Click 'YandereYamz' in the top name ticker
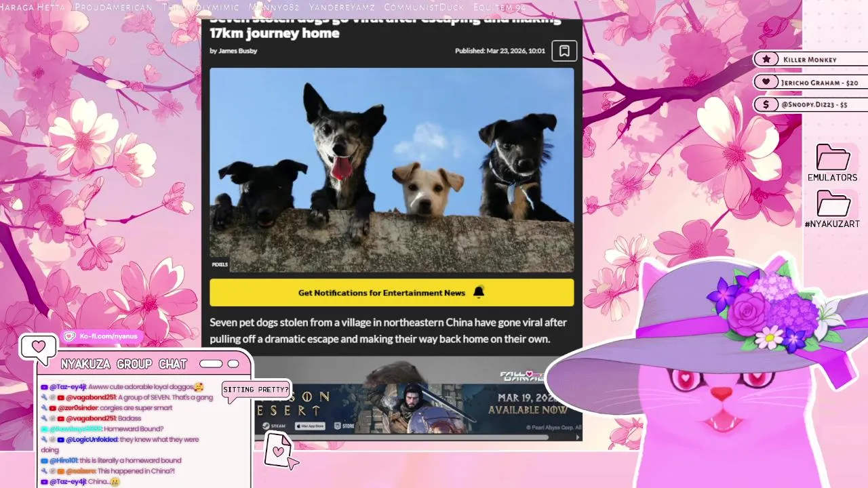Screen dimensions: 868x488 [342, 7]
